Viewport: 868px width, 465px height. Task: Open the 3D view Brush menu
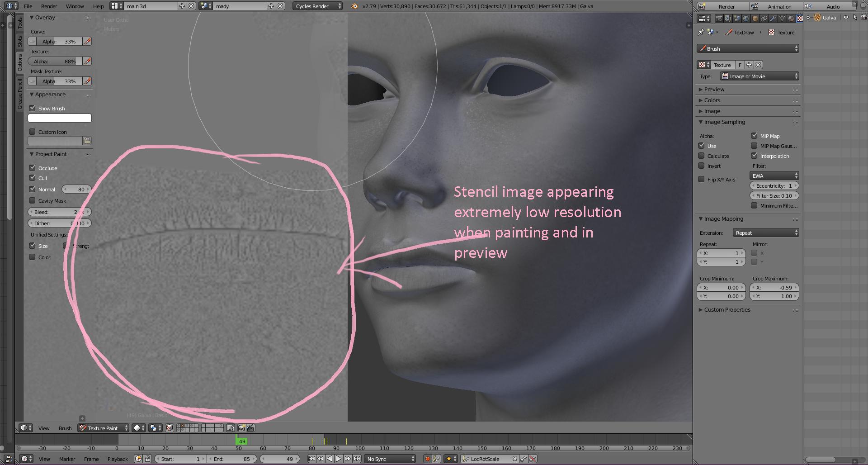(x=65, y=428)
